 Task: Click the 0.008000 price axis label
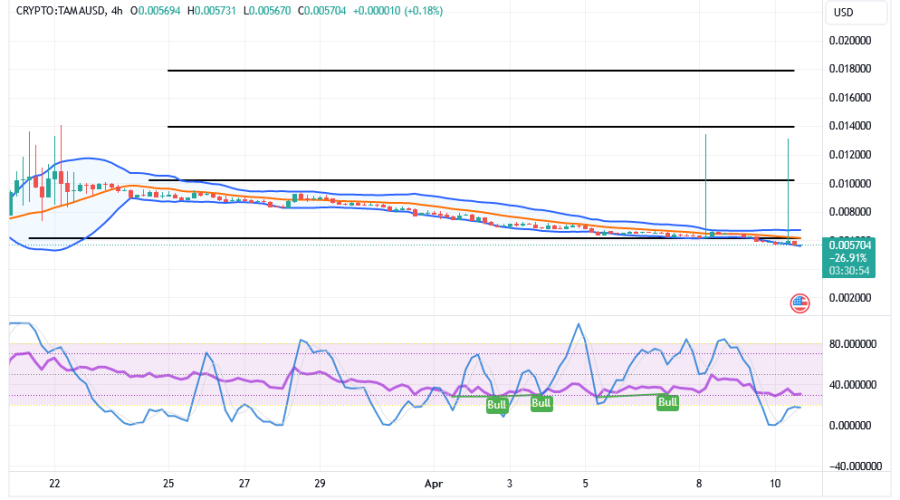click(x=850, y=212)
